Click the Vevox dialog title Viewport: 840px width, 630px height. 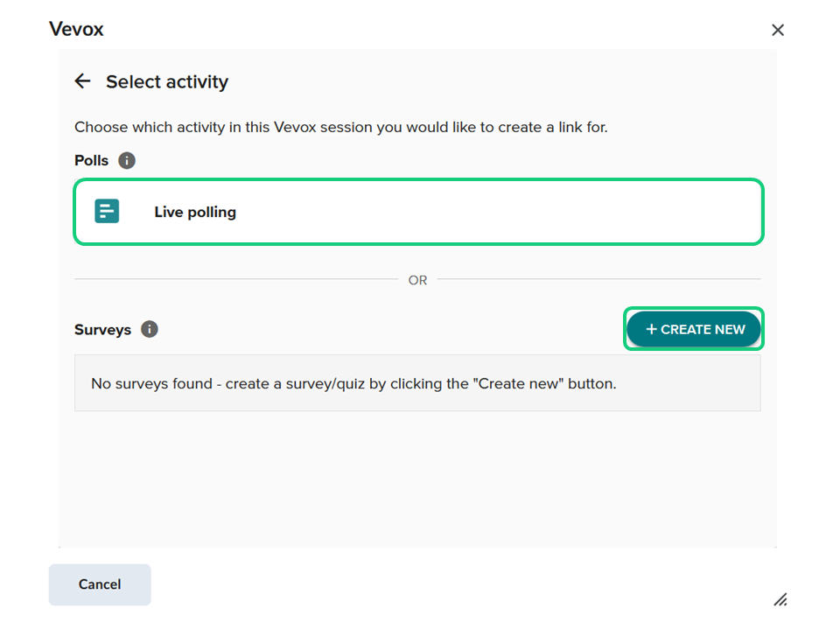[76, 29]
